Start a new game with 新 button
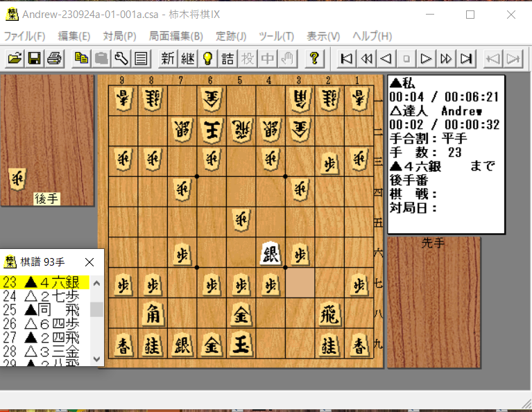Screen dimensions: 532x412 167,59
